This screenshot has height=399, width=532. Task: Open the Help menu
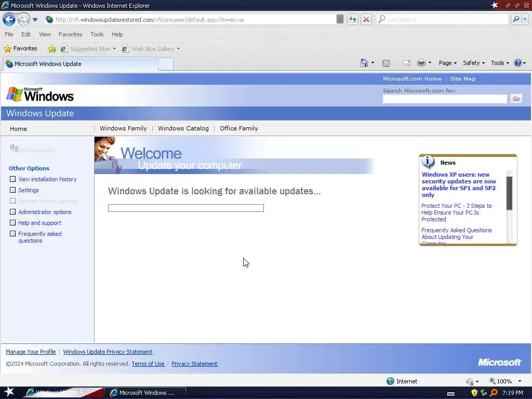(x=117, y=34)
